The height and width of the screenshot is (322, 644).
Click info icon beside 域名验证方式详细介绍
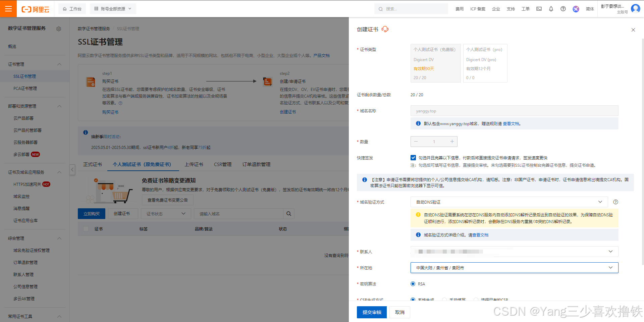418,235
